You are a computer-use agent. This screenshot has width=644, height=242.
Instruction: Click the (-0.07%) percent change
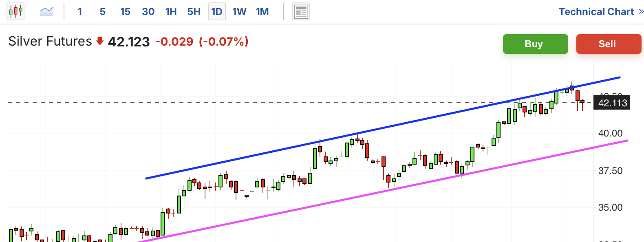224,42
